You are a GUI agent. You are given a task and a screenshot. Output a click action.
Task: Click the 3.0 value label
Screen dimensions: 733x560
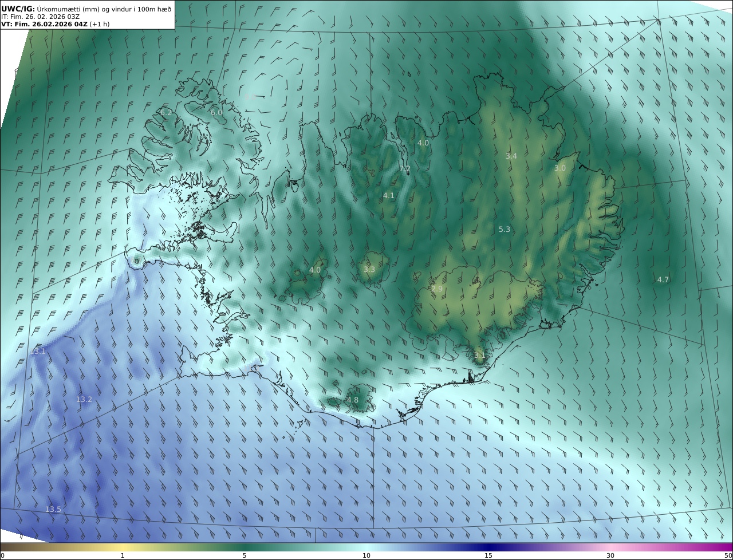(x=560, y=168)
